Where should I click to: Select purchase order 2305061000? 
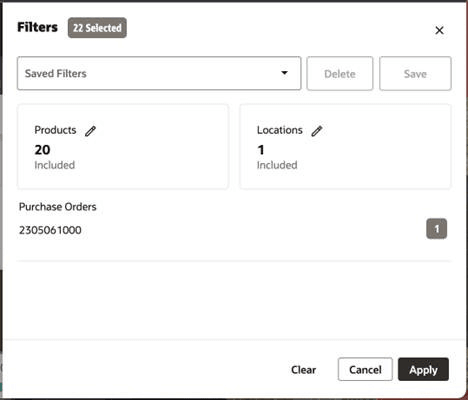(x=50, y=230)
